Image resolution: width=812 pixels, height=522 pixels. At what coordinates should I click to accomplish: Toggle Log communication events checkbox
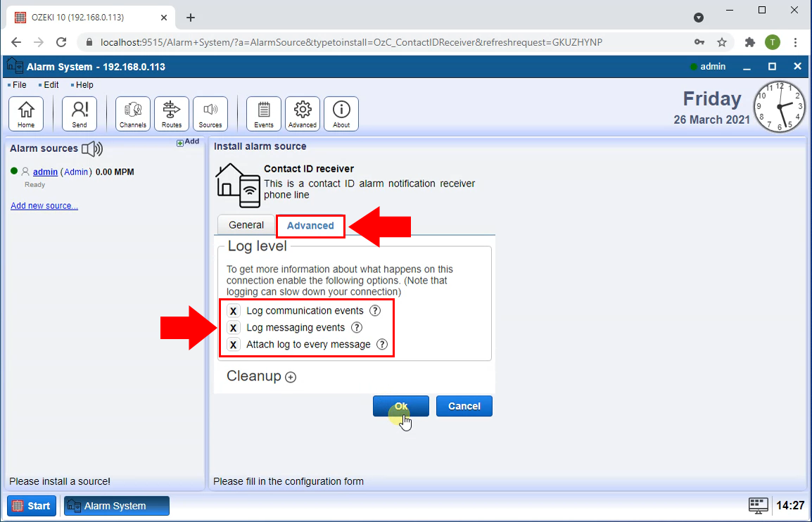[x=234, y=311]
